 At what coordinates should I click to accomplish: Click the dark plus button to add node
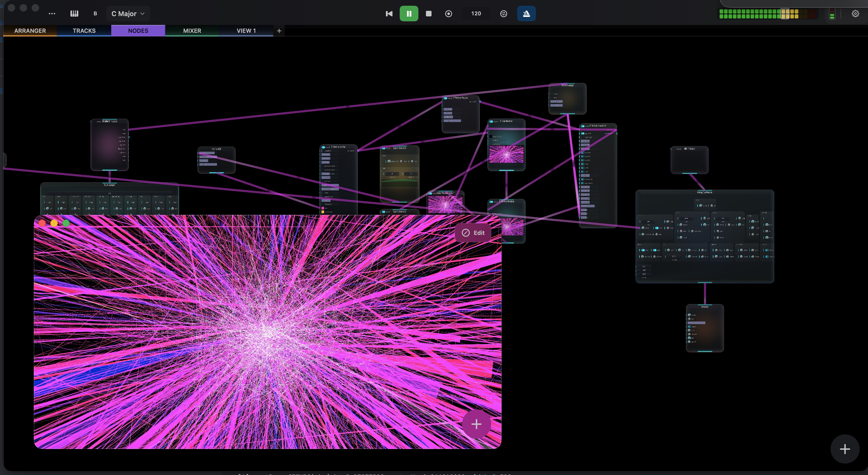click(x=845, y=449)
